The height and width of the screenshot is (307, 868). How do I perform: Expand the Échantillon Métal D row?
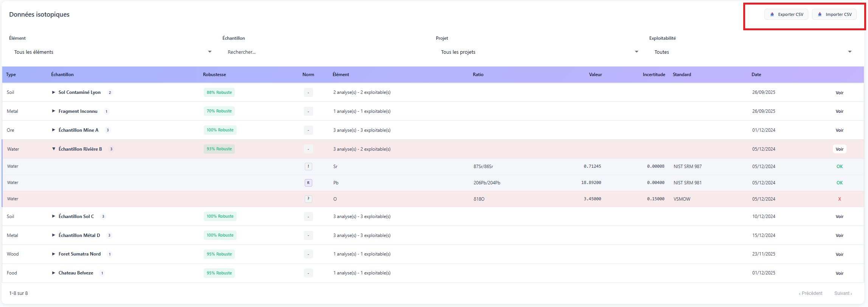click(54, 235)
